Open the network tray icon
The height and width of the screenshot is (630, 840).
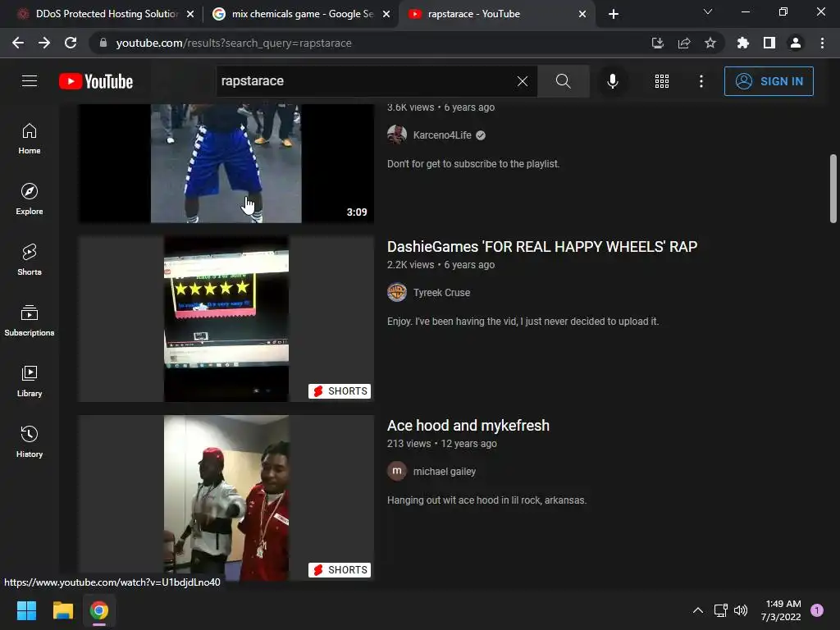point(720,610)
